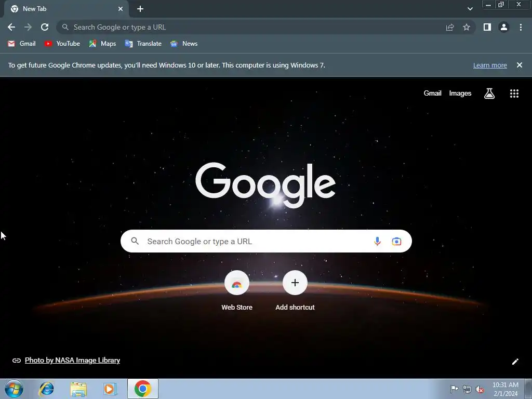Open Chrome's three-dot menu

[521, 27]
